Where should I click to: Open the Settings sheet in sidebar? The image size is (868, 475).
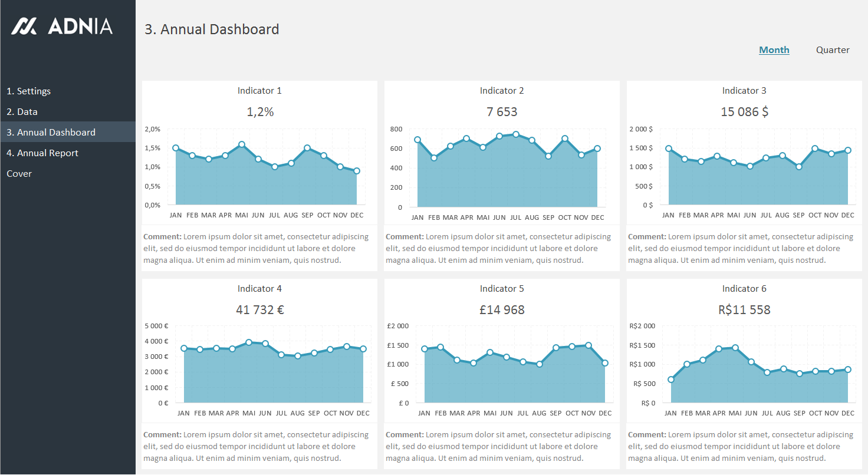coord(28,91)
